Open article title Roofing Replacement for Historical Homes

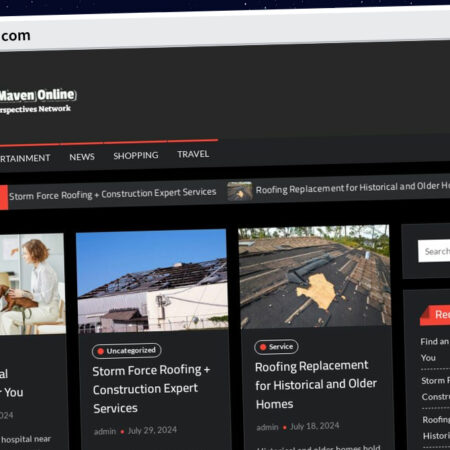coord(316,385)
